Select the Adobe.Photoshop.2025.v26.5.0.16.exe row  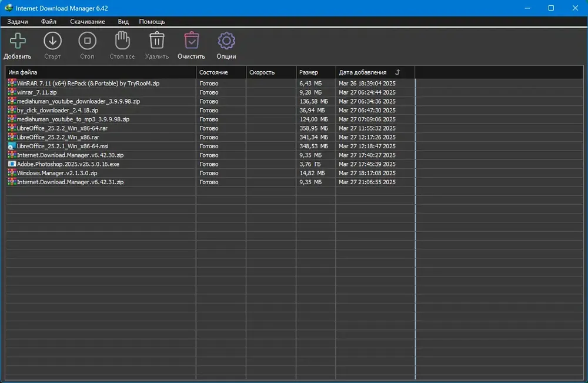click(211, 164)
